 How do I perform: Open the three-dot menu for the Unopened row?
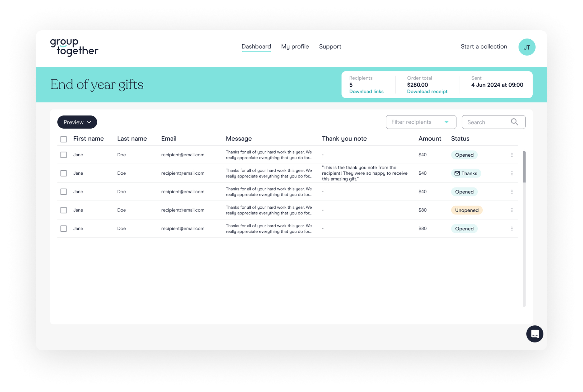click(512, 210)
